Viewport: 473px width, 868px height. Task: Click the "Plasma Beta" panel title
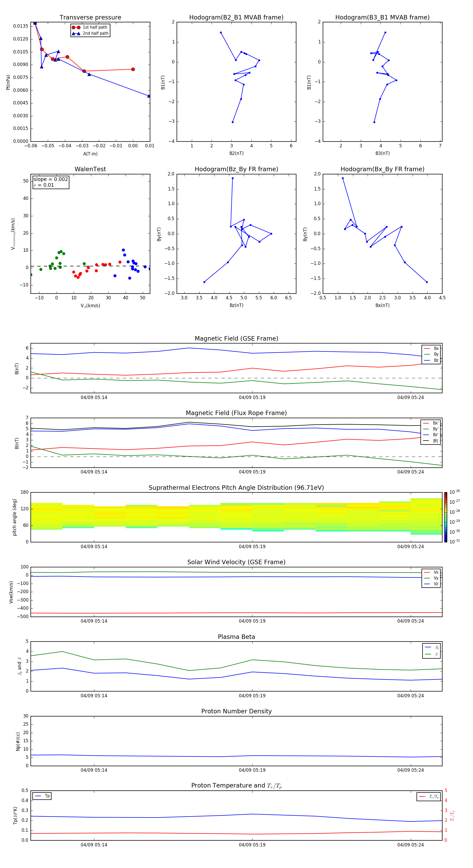click(236, 637)
